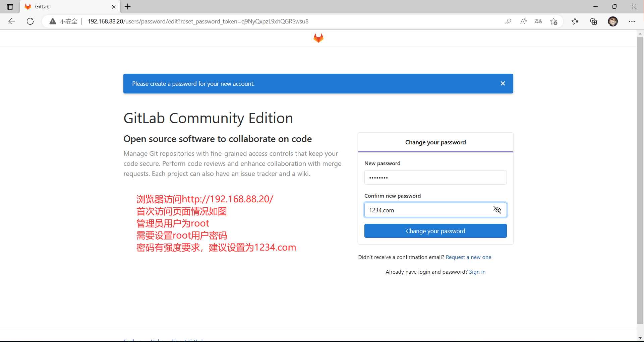The height and width of the screenshot is (342, 644).
Task: Toggle password visibility eye icon
Action: click(497, 210)
